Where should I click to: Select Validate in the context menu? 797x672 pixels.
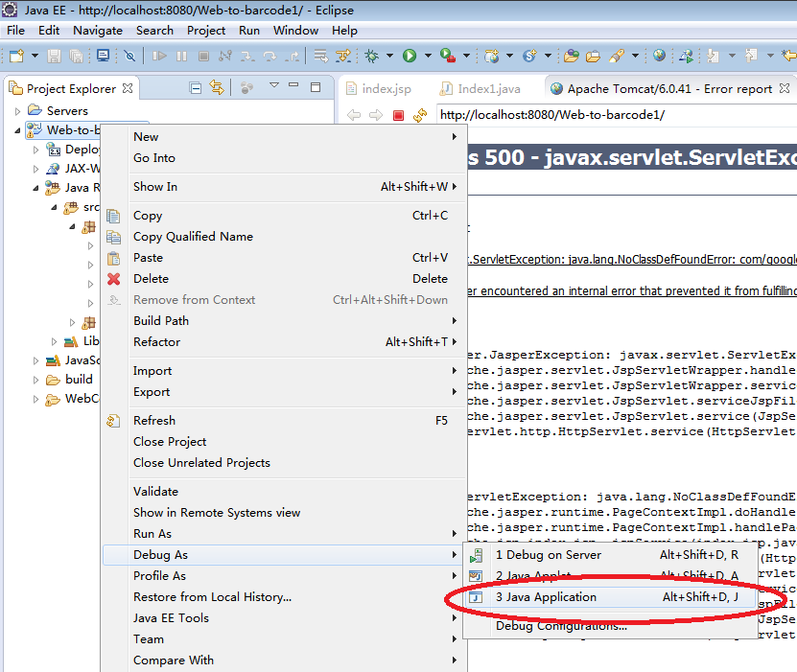[x=284, y=492]
